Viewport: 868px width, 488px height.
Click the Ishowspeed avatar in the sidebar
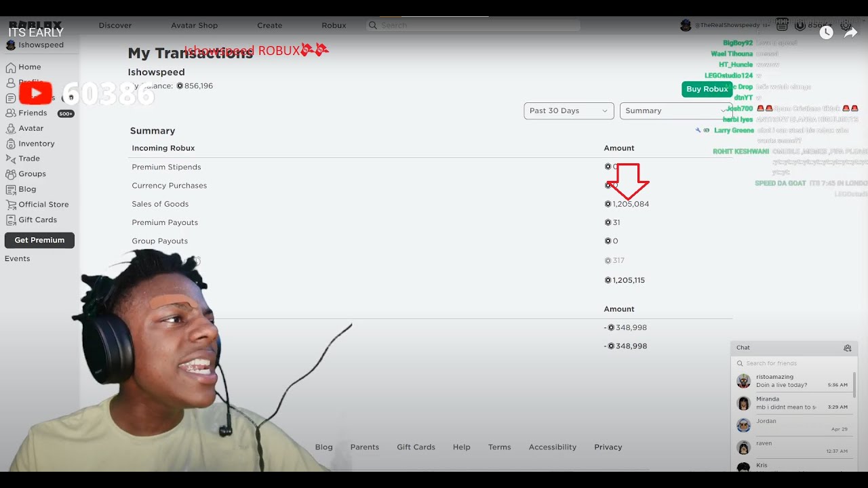[x=11, y=45]
